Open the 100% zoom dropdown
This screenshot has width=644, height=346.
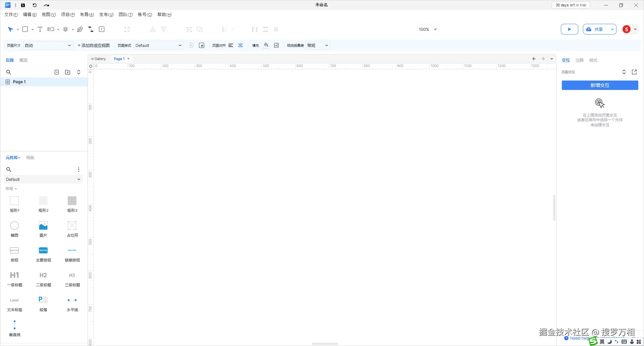(x=428, y=30)
